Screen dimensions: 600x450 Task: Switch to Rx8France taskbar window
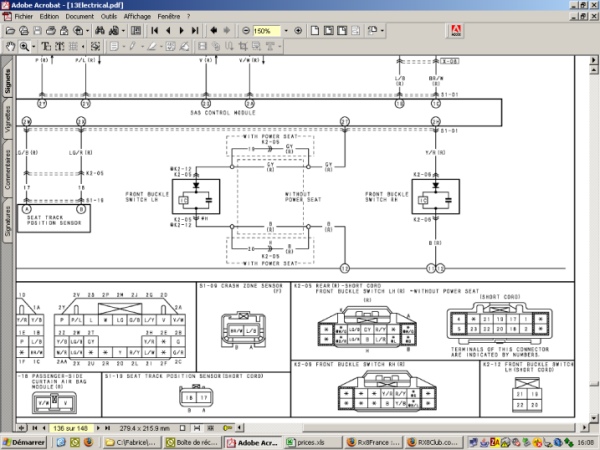pyautogui.click(x=374, y=442)
